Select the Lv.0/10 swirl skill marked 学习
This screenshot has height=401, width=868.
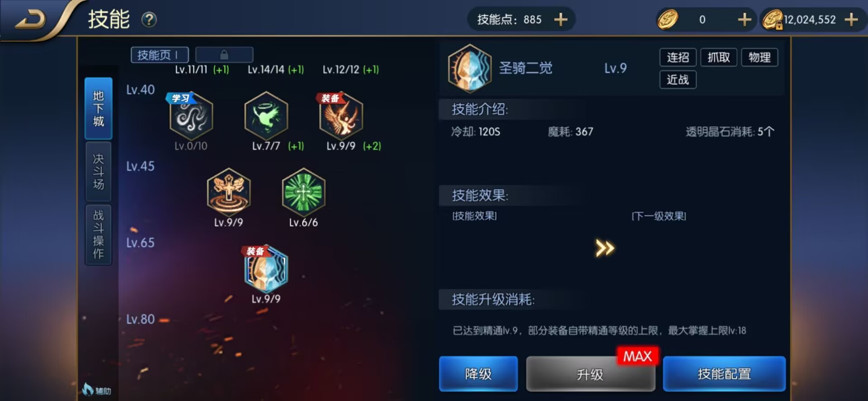[x=191, y=116]
